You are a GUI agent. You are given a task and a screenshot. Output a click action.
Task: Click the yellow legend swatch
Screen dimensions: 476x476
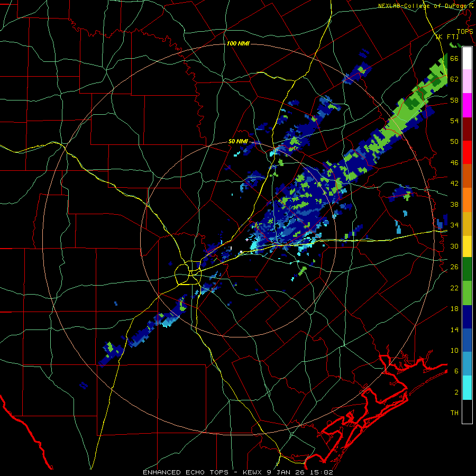tap(467, 246)
